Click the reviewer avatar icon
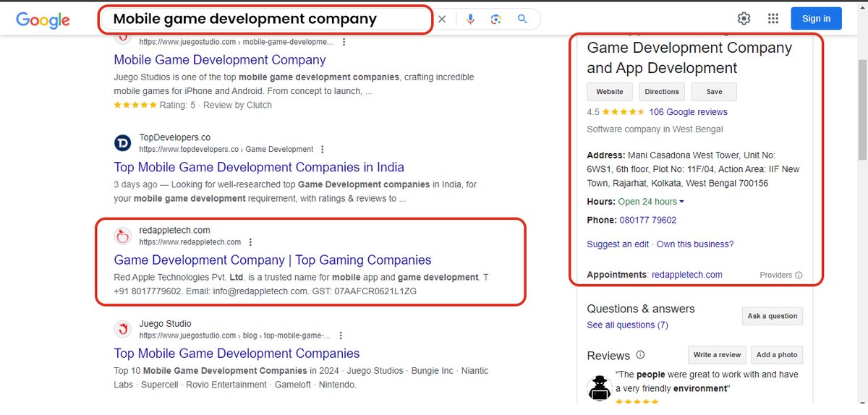This screenshot has width=868, height=415. 600,388
